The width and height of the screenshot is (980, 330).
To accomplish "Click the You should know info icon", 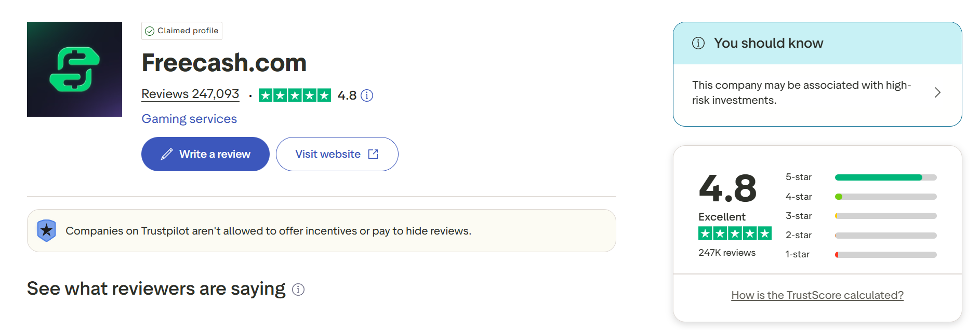I will click(698, 43).
